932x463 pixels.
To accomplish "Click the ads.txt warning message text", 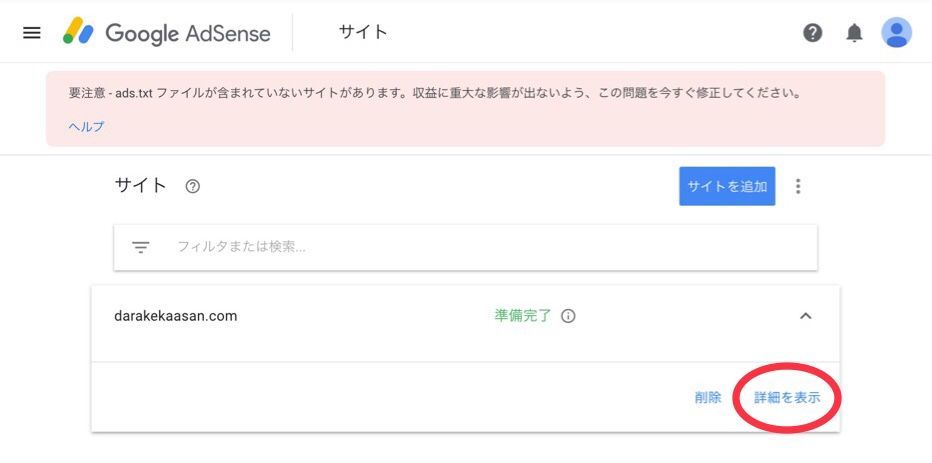I will (x=434, y=93).
